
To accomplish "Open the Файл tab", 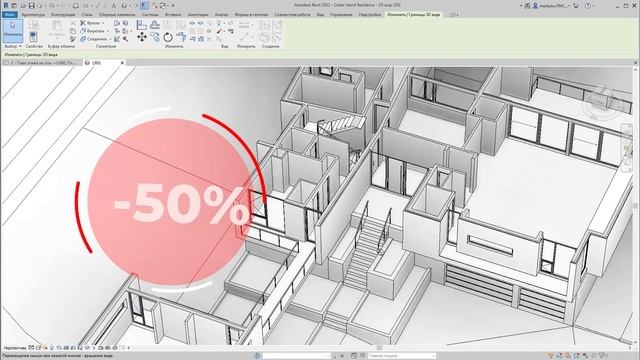I will coord(10,15).
